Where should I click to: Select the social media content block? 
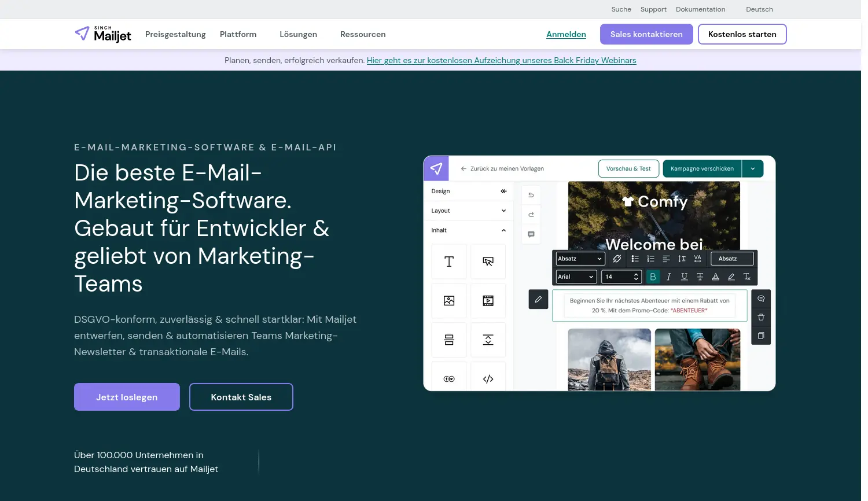[x=449, y=378]
